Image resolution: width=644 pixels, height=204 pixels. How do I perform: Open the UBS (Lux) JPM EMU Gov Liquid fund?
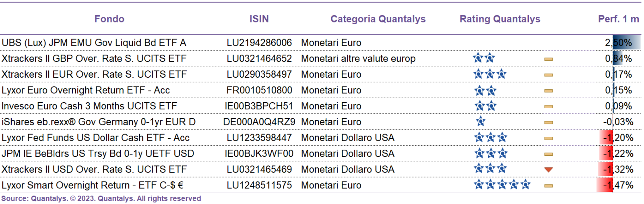tap(94, 43)
